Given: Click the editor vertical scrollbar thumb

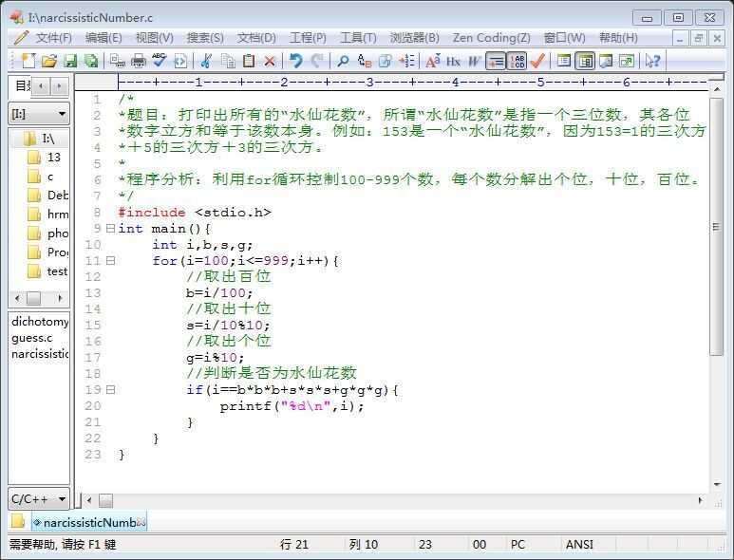Looking at the screenshot, I should point(716,227).
